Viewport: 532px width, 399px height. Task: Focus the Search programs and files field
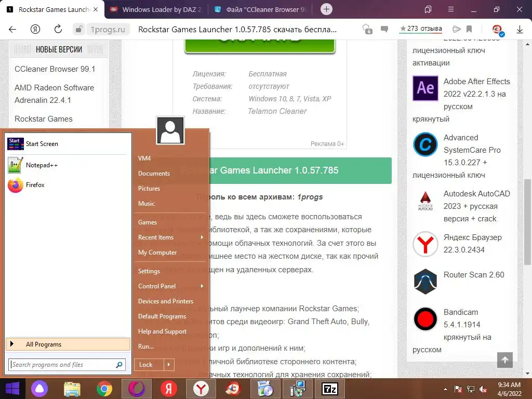67,364
